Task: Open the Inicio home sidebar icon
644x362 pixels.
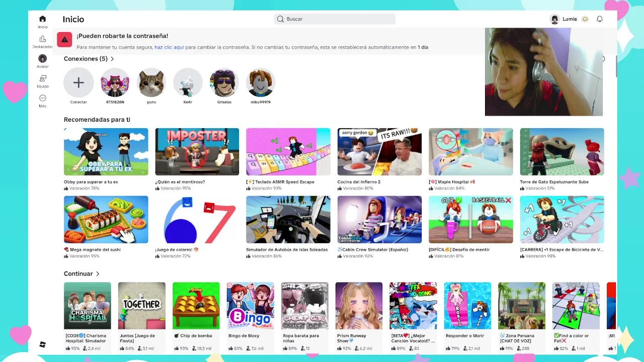Action: [42, 19]
